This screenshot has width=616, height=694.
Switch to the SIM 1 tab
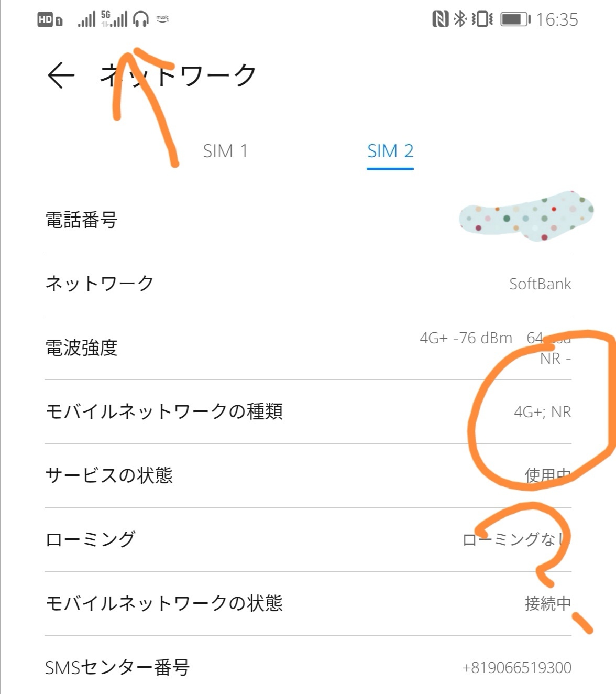[x=225, y=151]
